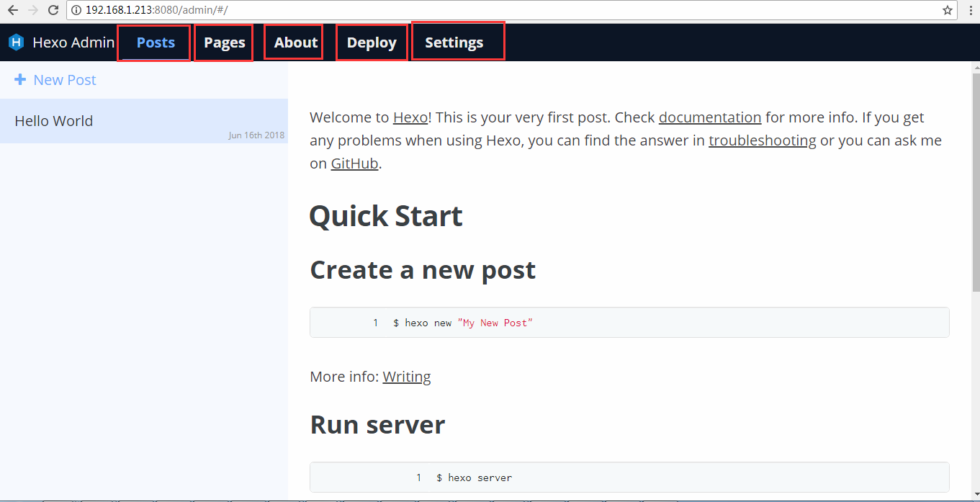Open the site info icon in the address bar
This screenshot has height=502, width=980.
point(76,10)
